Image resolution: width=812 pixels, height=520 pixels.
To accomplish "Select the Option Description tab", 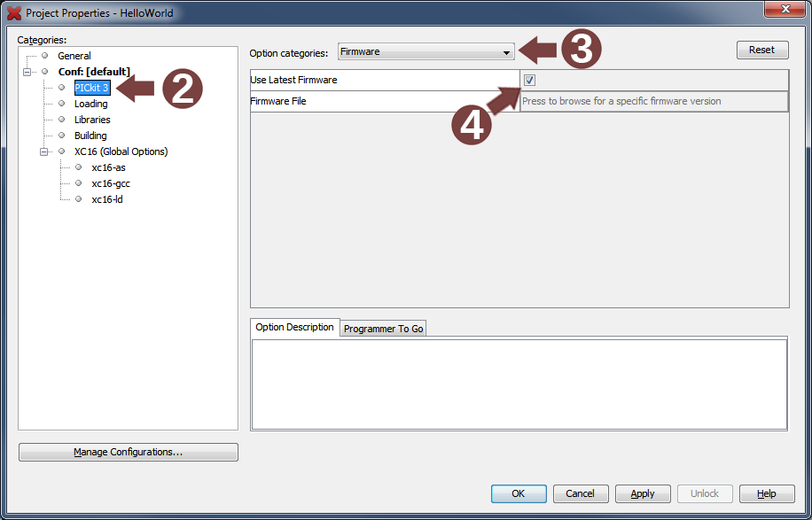I will pyautogui.click(x=294, y=328).
